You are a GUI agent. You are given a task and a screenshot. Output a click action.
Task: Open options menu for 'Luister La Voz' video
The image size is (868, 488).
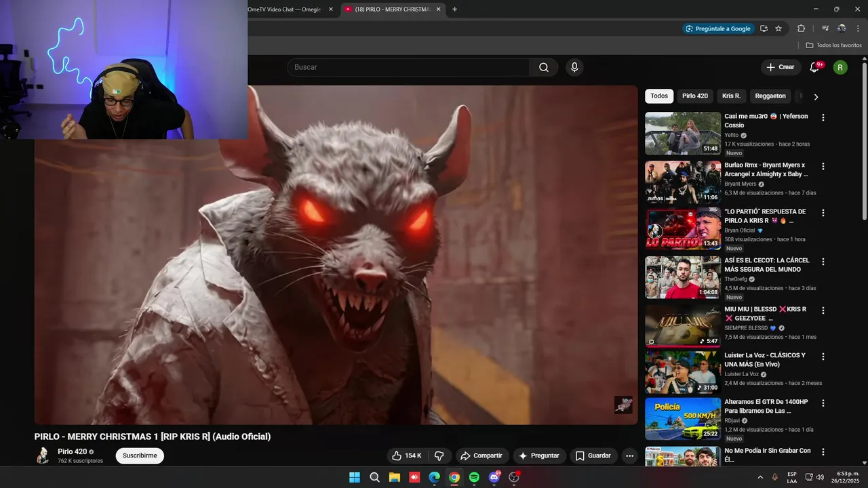[823, 357]
